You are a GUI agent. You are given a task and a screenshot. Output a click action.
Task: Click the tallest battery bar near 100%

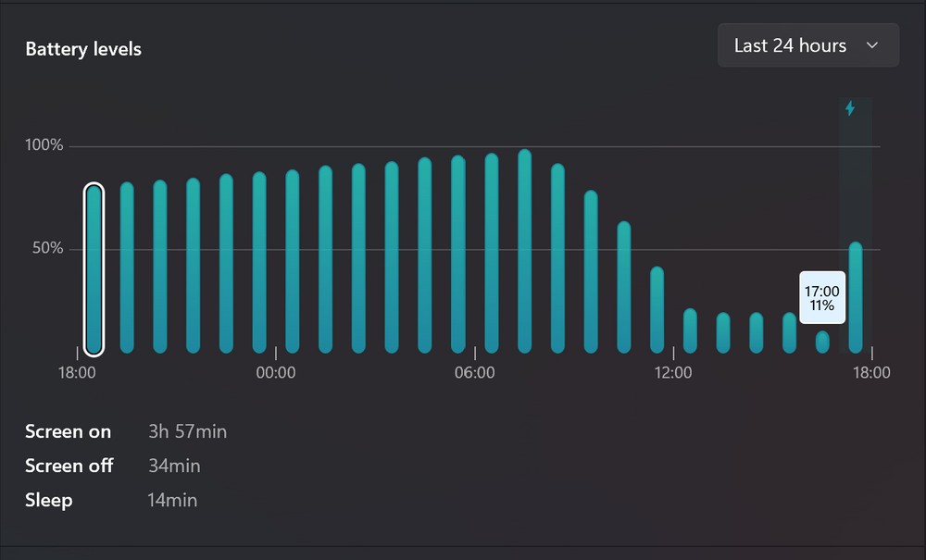click(524, 251)
